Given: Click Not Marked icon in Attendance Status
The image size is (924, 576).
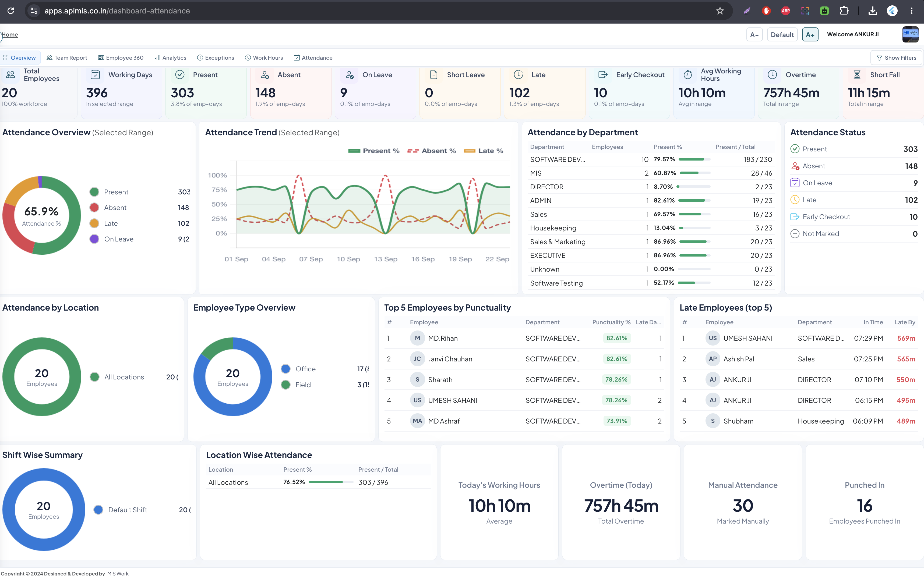Looking at the screenshot, I should pos(795,234).
